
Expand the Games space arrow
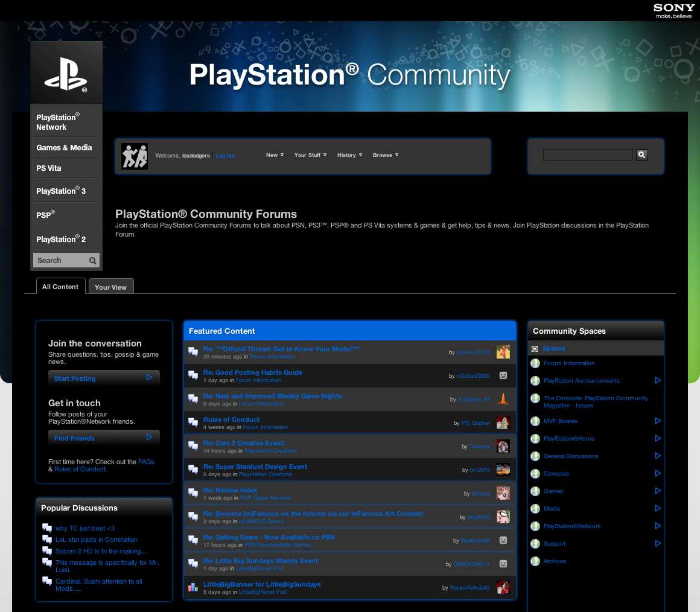658,491
